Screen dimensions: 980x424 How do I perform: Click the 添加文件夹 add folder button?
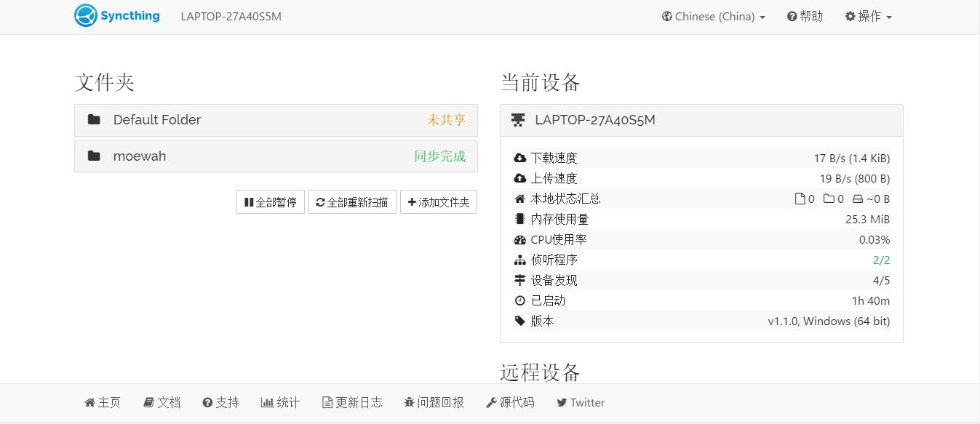coord(439,202)
